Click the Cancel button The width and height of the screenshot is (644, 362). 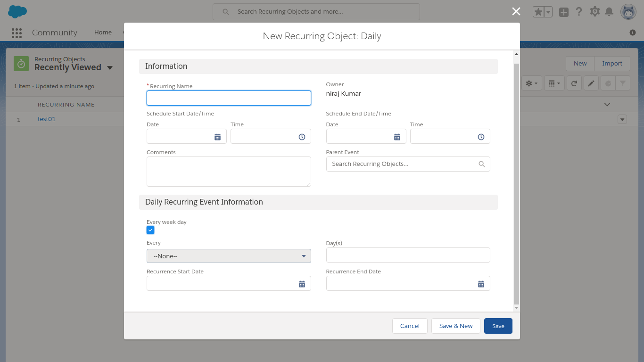pos(410,326)
